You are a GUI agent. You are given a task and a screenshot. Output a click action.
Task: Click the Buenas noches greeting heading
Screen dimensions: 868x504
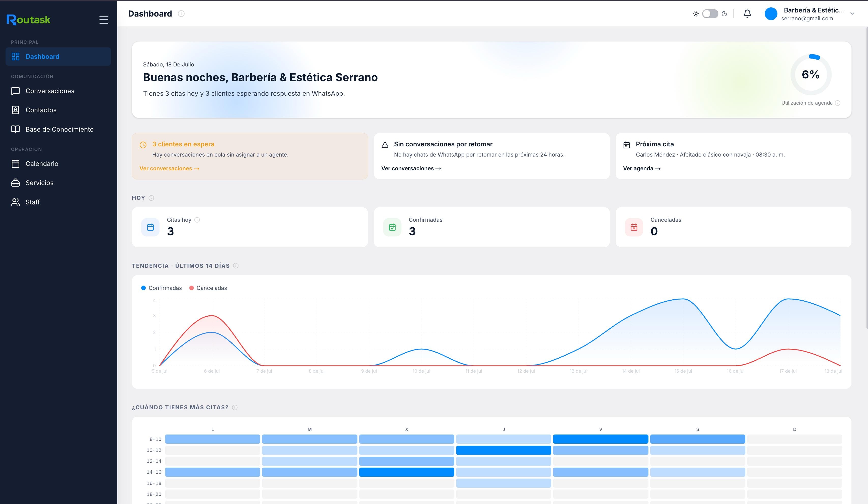coord(261,77)
